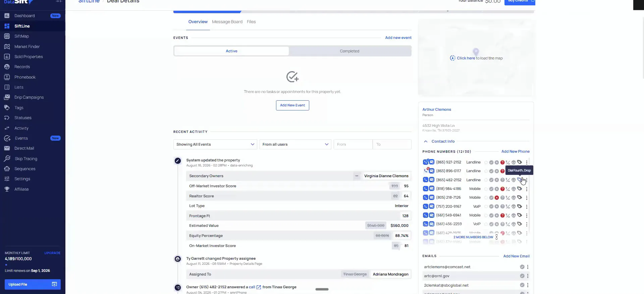Viewport: 644px width, 294px height.
Task: Select the Active events tab
Action: coord(231,51)
